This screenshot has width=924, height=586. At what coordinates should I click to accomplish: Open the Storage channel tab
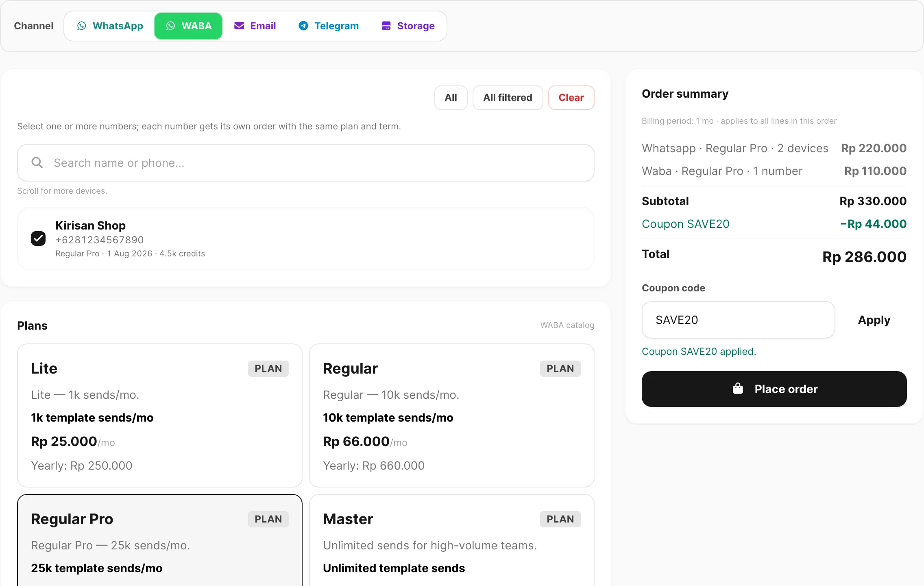point(408,26)
